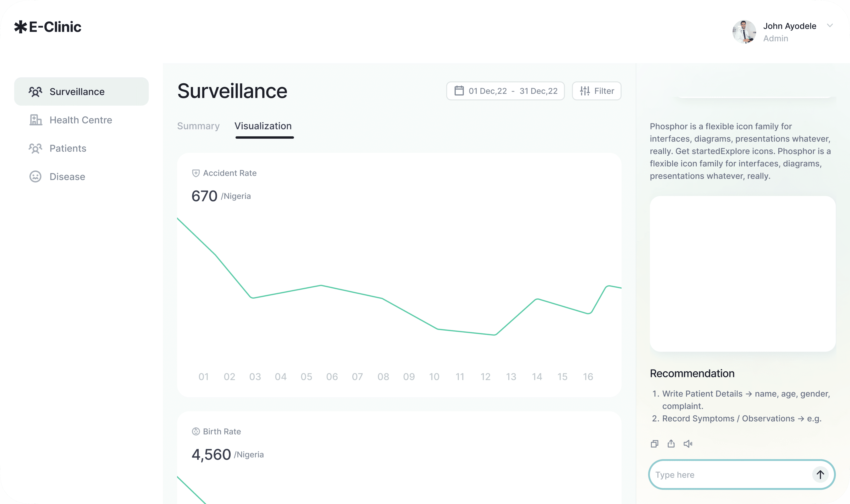Image resolution: width=850 pixels, height=504 pixels.
Task: Expand the John Ayodele account chevron
Action: tap(830, 26)
